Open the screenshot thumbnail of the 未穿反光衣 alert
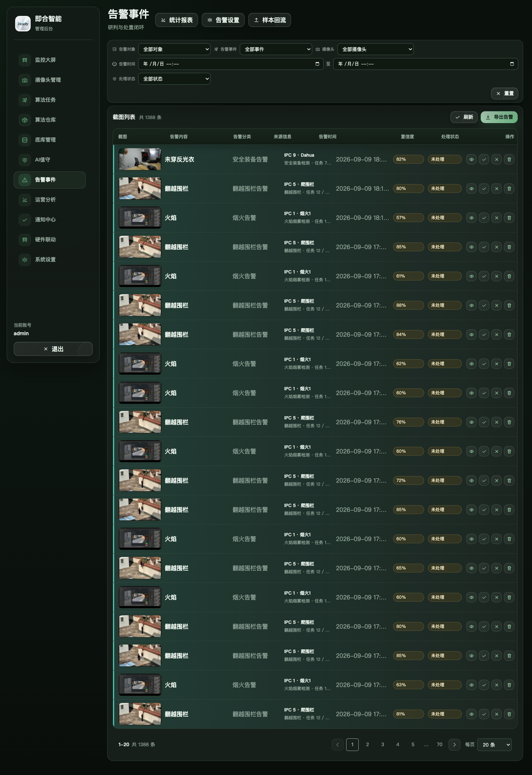Viewport: 532px width, 775px height. [x=140, y=159]
